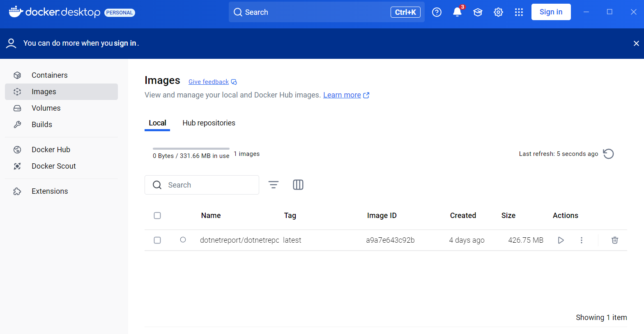Refresh the images list

608,154
